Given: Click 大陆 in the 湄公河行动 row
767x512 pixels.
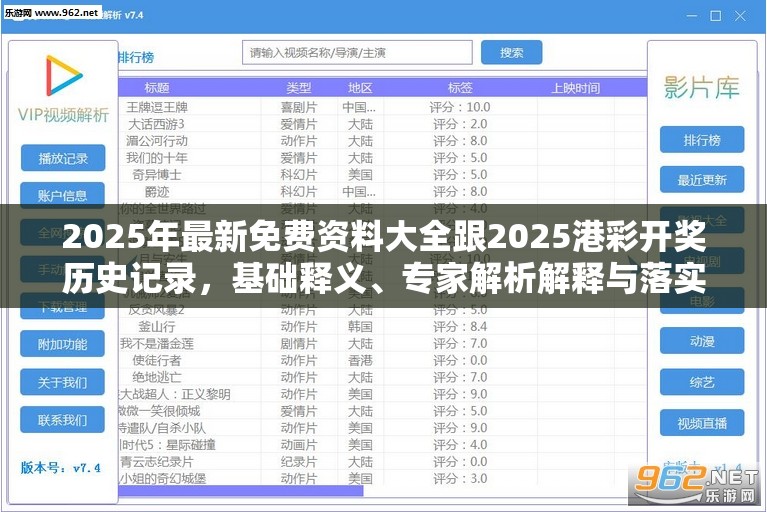Looking at the screenshot, I should tap(361, 141).
